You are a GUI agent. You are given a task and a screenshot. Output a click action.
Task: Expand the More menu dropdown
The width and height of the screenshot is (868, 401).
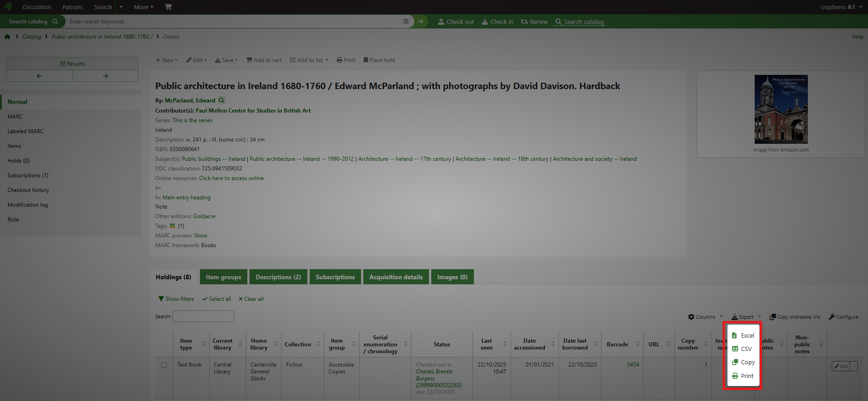pos(144,7)
